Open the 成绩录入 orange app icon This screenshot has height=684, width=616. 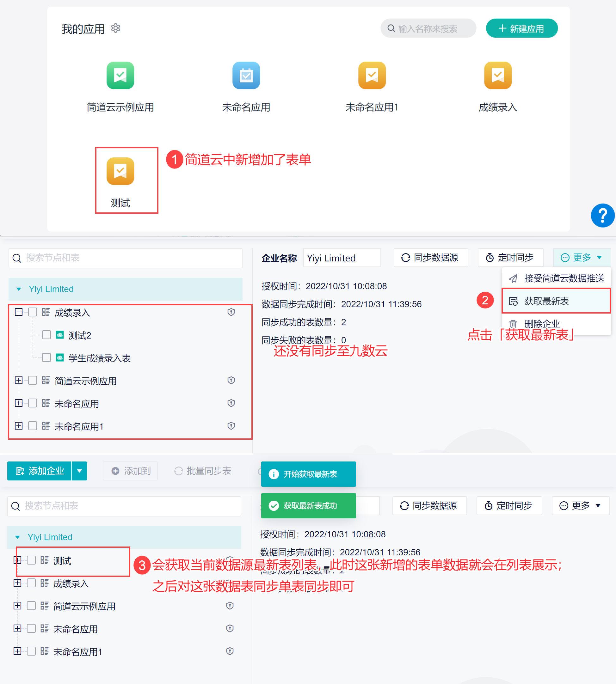click(497, 76)
